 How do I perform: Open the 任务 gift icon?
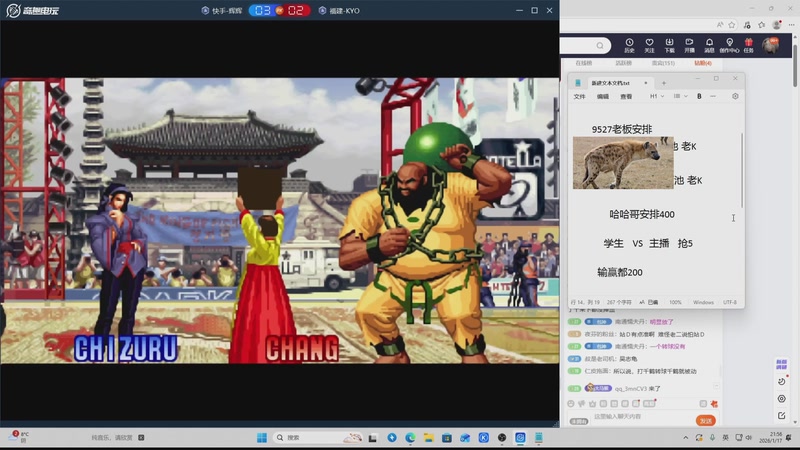(x=748, y=45)
